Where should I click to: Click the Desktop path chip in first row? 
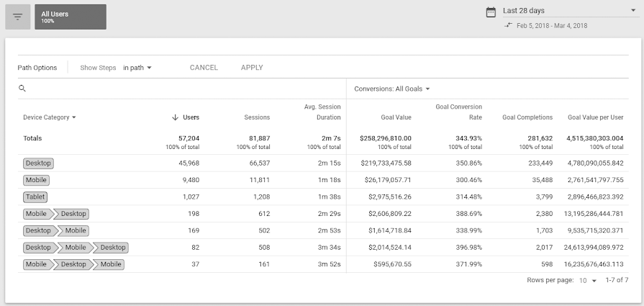pyautogui.click(x=38, y=163)
